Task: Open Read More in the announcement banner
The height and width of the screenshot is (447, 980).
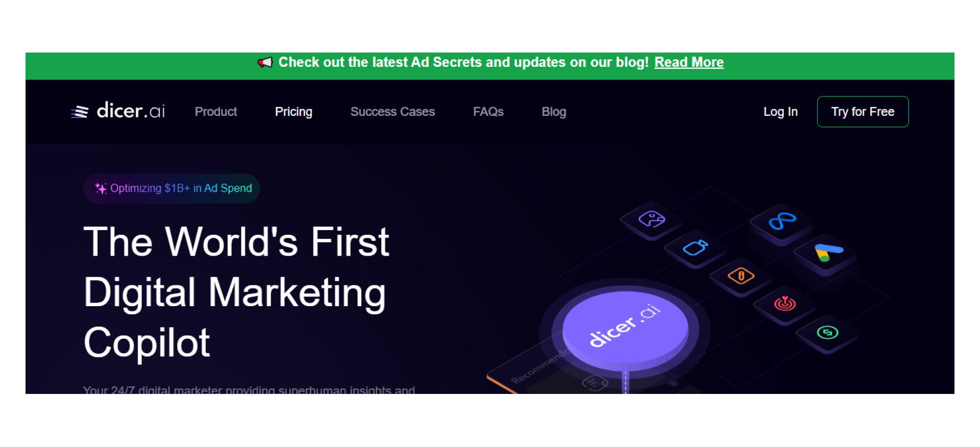Action: click(689, 62)
